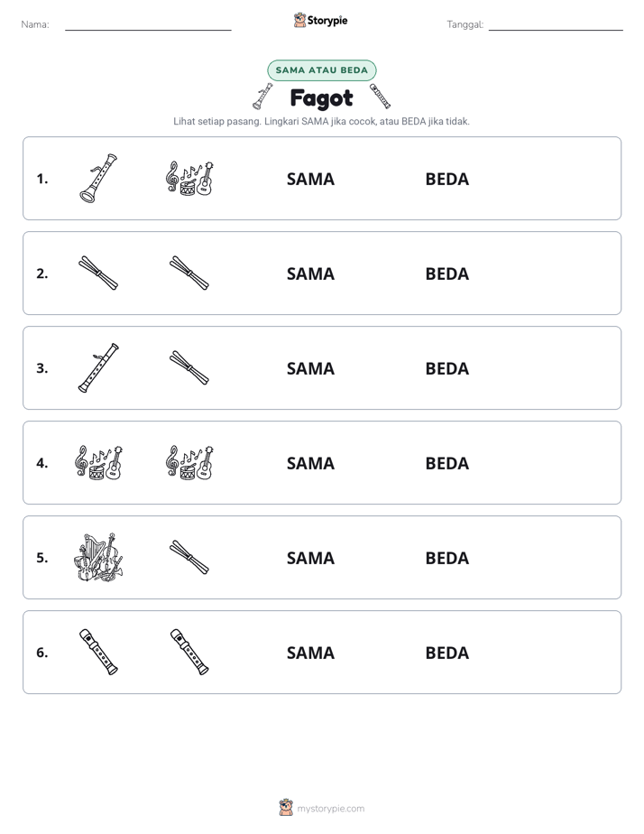Image resolution: width=644 pixels, height=834 pixels.
Task: Pick BEDA for pair number 5
Action: pyautogui.click(x=446, y=558)
